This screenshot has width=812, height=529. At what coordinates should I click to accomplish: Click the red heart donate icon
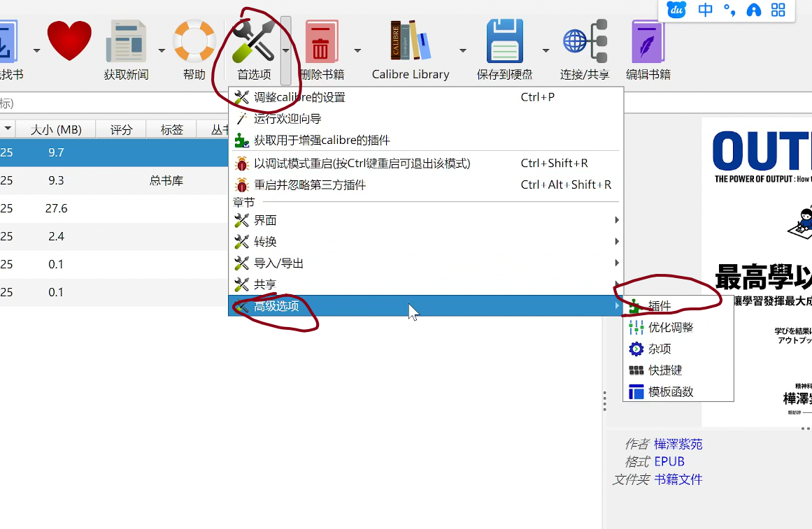point(69,41)
